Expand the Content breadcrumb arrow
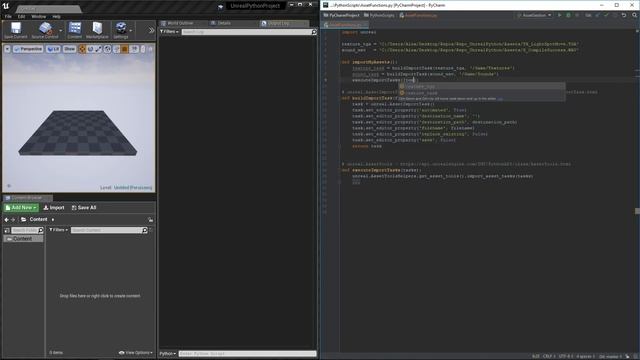640x360 pixels. (x=53, y=220)
